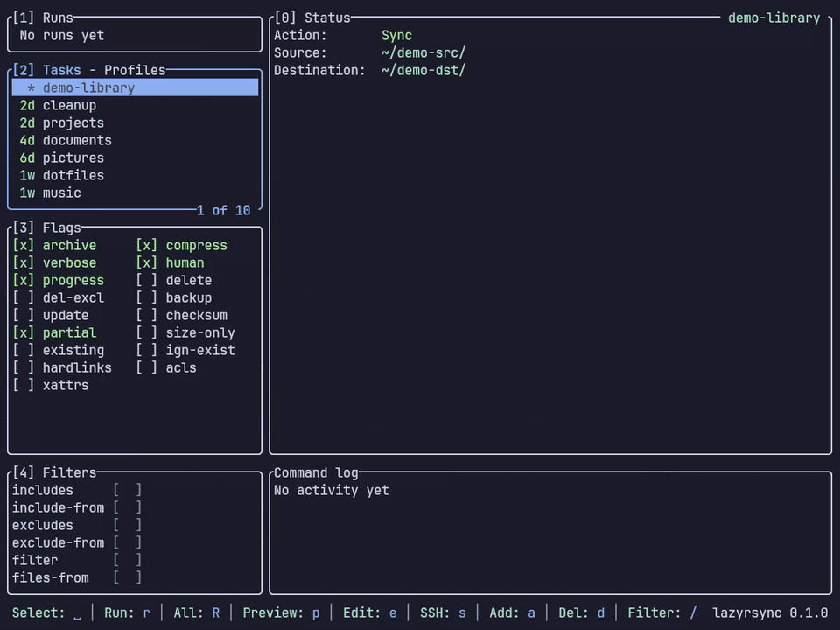Focus the [1] Runs panel title
840x630 pixels.
point(43,17)
